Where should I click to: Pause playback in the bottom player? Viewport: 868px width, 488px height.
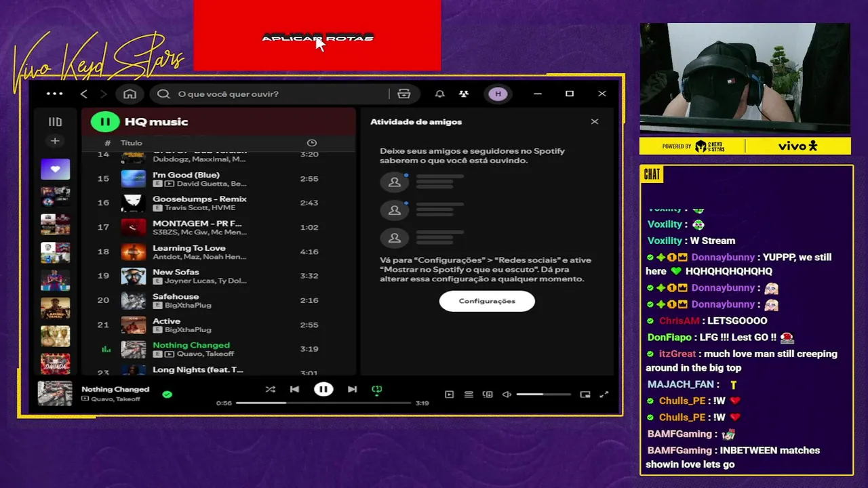[x=323, y=389]
